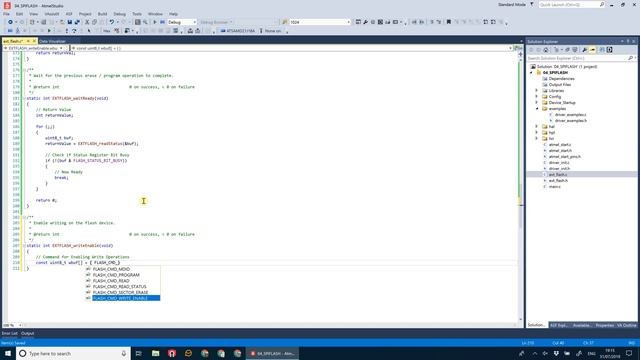Click the wrench Properties icon in Solution Explorer
The image size is (640, 360).
pyautogui.click(x=584, y=50)
